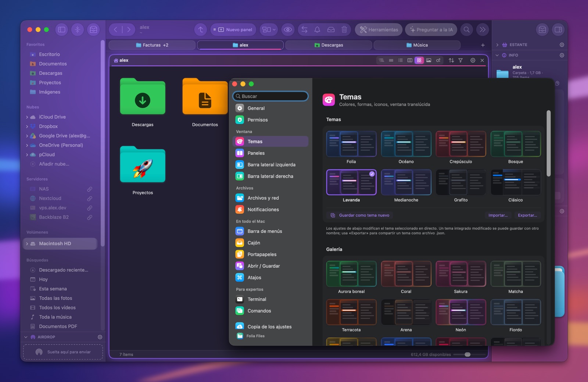588x382 pixels.
Task: Open the search magnifier in toolbar
Action: [x=466, y=30]
